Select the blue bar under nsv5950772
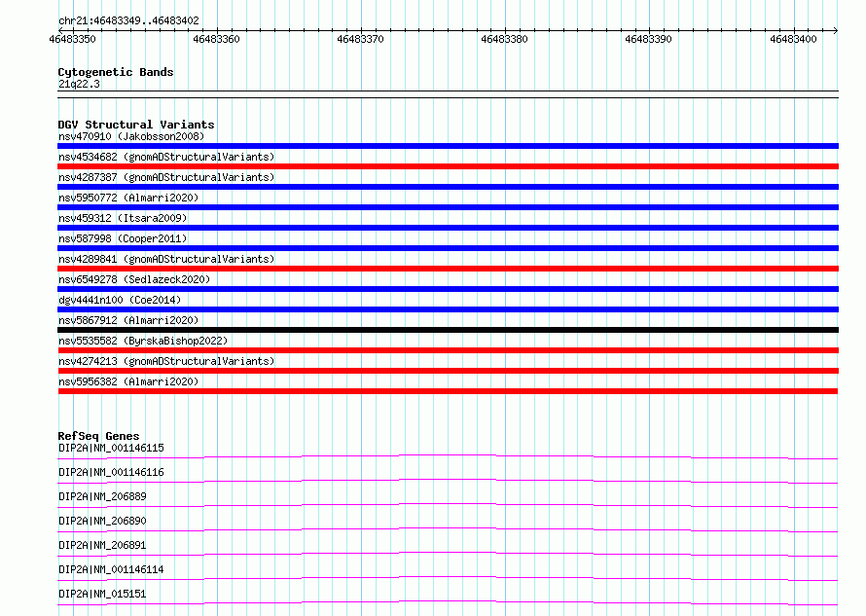Screen dimensions: 866x616 (x=448, y=207)
